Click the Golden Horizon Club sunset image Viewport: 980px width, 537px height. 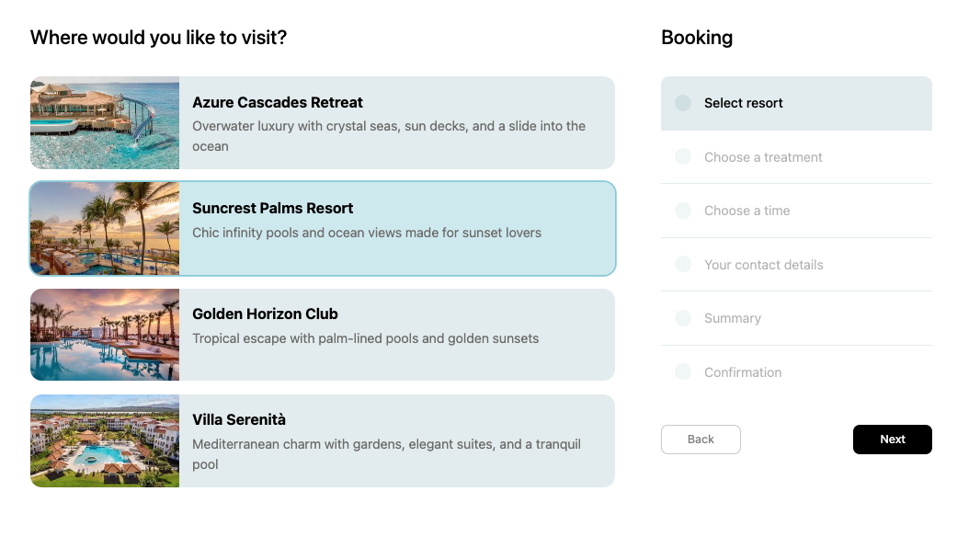point(105,335)
